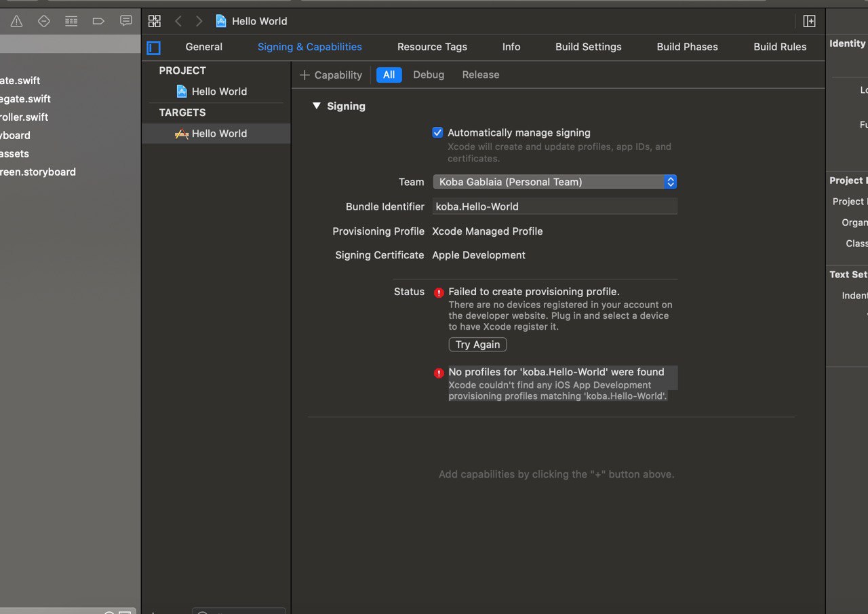The image size is (868, 614).
Task: Open the Debug navigator icon
Action: [71, 21]
